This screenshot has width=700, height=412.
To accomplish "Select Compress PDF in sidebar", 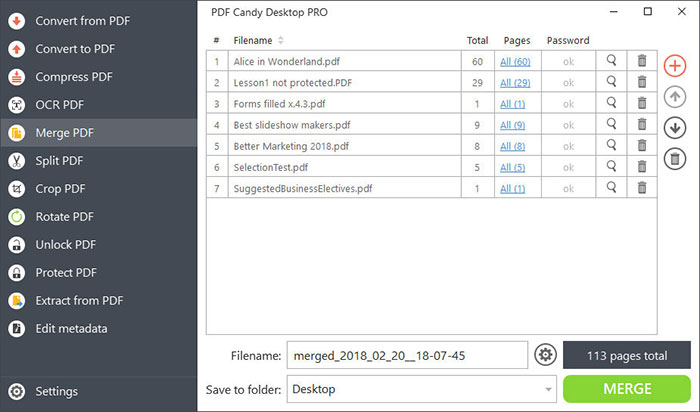I will tap(98, 77).
